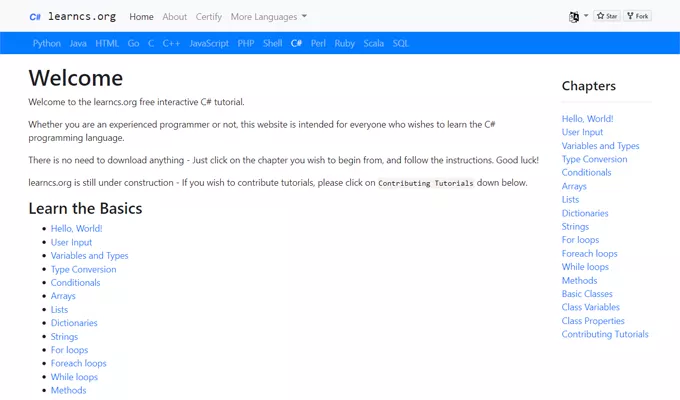The image size is (680, 400).
Task: Open the About page
Action: 174,16
